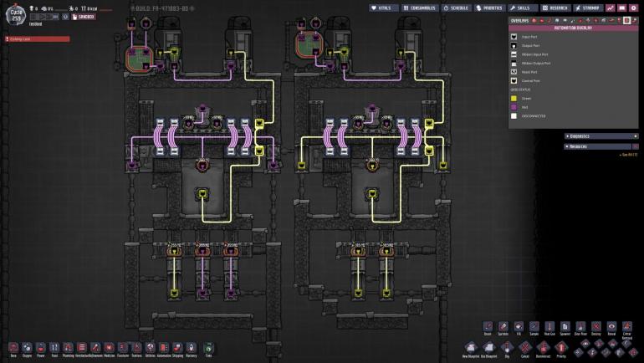The width and height of the screenshot is (644, 363).
Task: Click the Cycle 259 clock indicator
Action: click(16, 15)
